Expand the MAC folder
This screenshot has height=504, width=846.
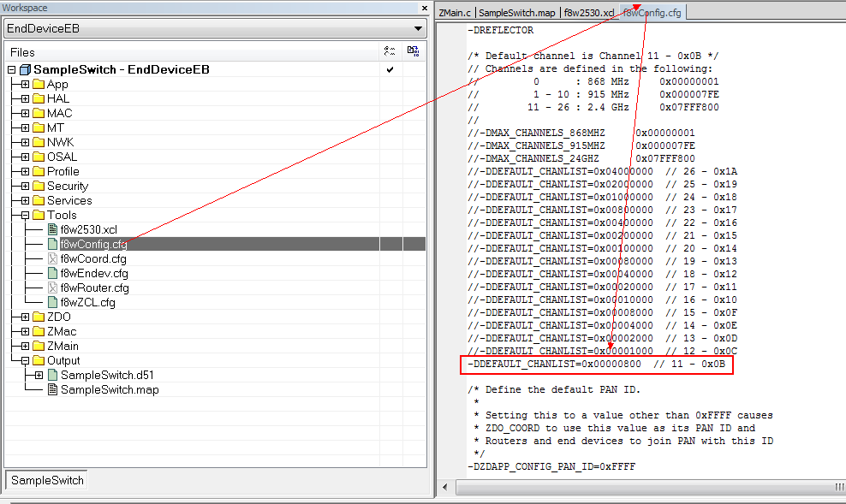(x=26, y=114)
